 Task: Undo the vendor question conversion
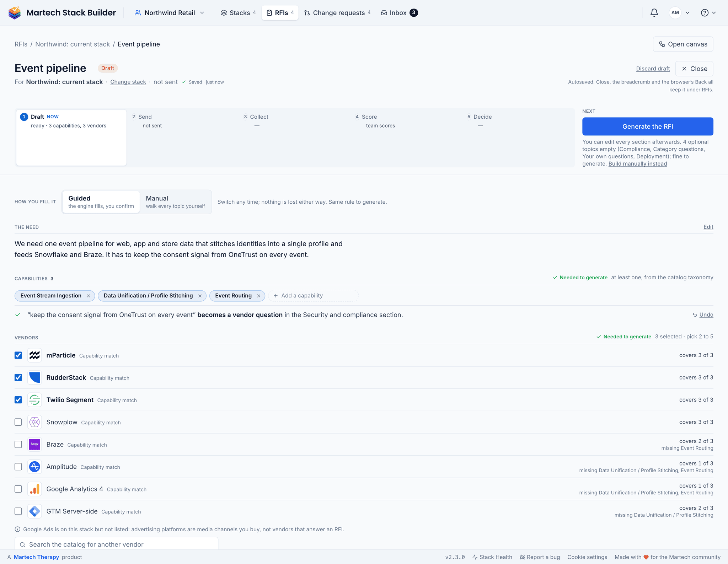[x=703, y=315]
